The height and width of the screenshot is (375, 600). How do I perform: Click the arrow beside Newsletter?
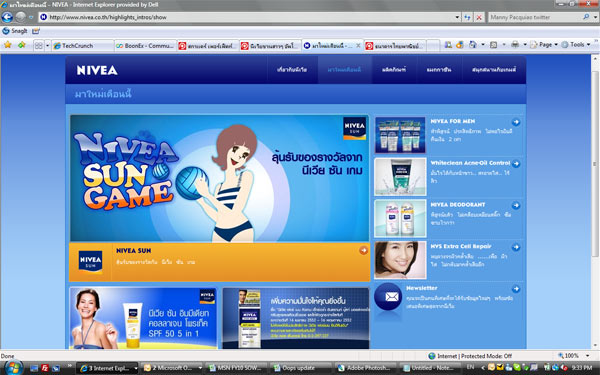[x=516, y=289]
